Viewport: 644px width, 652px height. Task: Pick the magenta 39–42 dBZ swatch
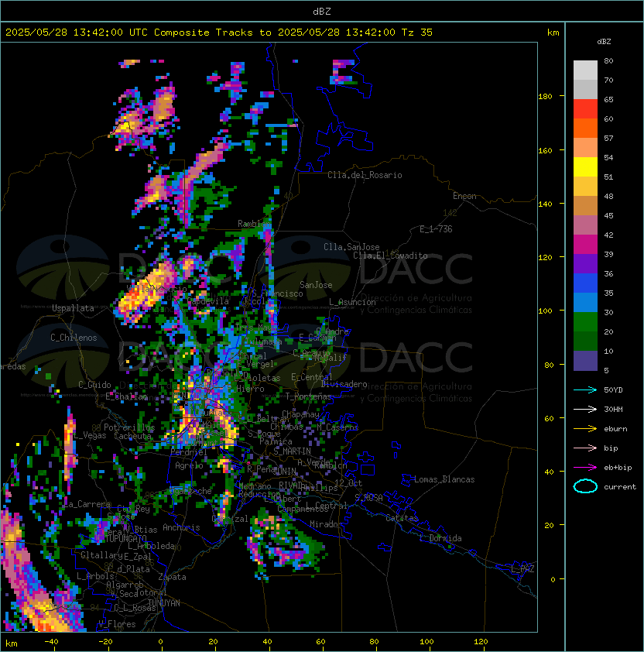tap(585, 245)
